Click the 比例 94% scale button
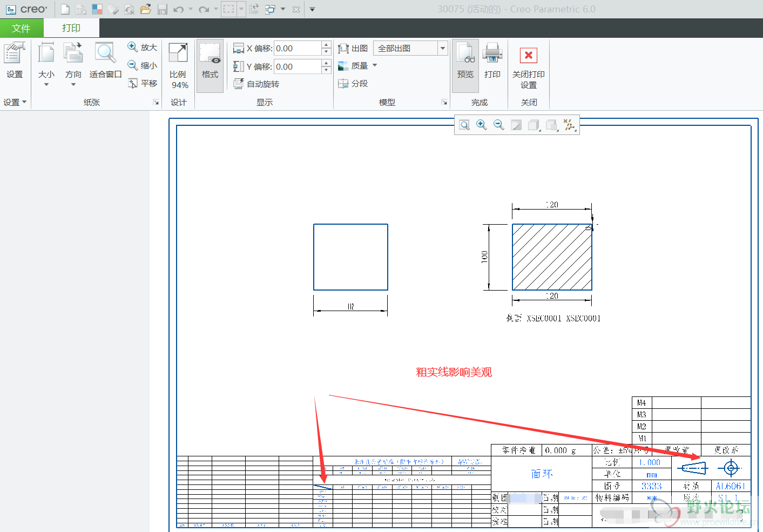Screen dimensions: 763x532 (179, 66)
